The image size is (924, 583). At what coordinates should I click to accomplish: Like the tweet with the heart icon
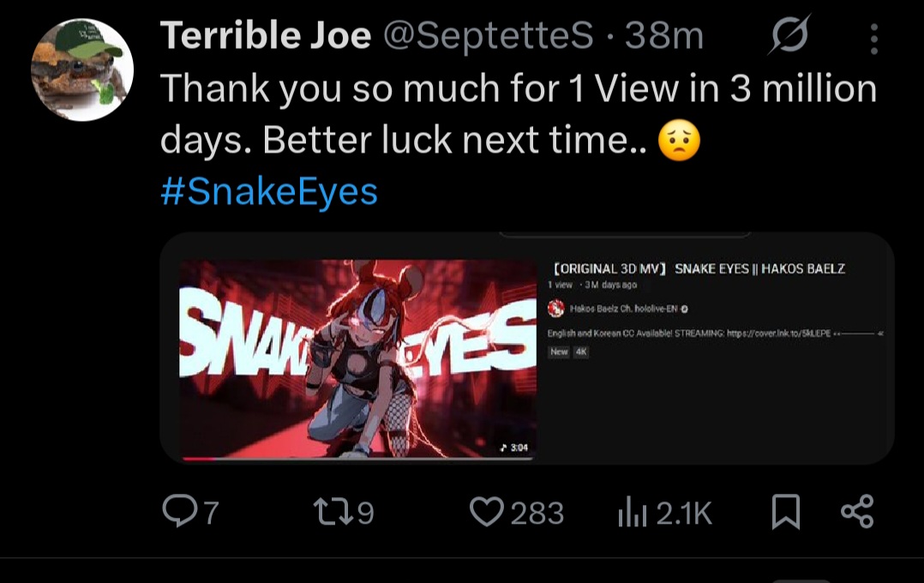pyautogui.click(x=486, y=512)
